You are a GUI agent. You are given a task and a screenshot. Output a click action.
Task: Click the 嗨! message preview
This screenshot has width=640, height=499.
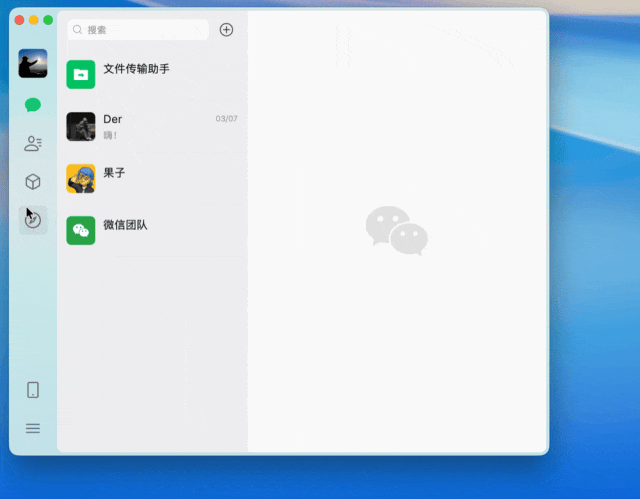coord(110,135)
